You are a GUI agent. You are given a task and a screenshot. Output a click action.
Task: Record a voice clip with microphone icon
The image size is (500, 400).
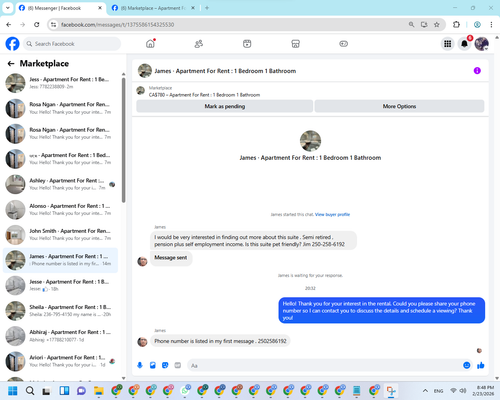coord(140,365)
